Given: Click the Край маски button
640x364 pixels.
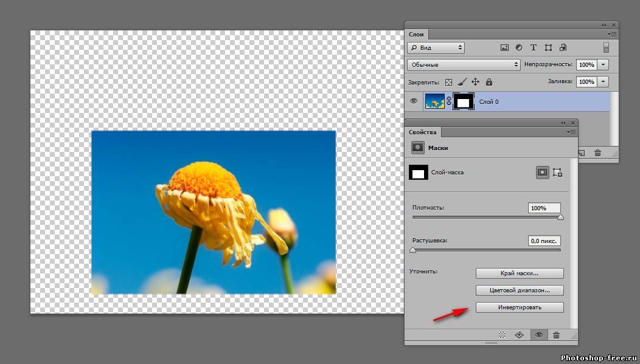Looking at the screenshot, I should coord(520,273).
